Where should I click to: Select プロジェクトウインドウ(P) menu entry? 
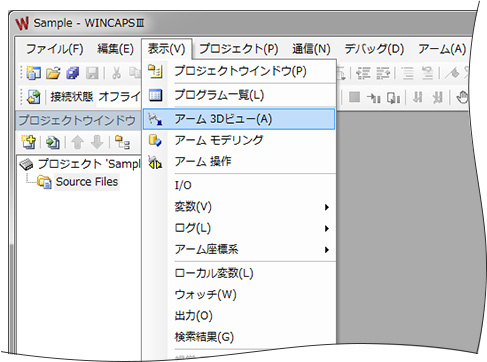click(239, 71)
